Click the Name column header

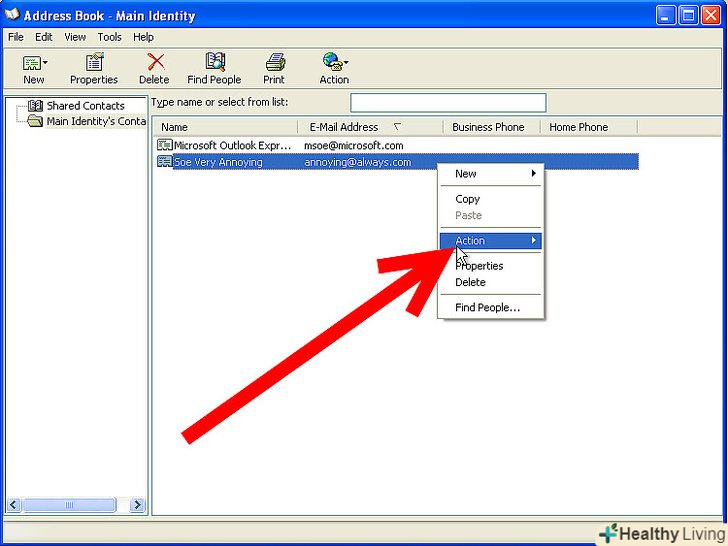point(226,127)
